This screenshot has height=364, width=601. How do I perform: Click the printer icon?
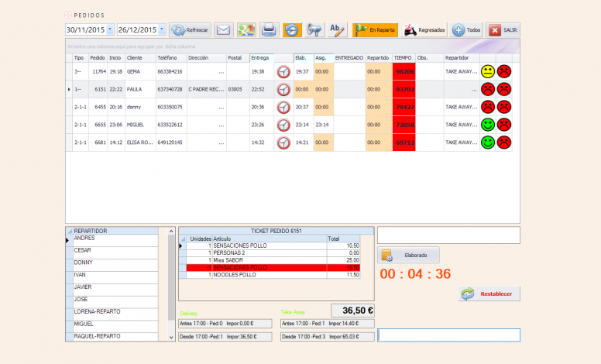pyautogui.click(x=269, y=30)
